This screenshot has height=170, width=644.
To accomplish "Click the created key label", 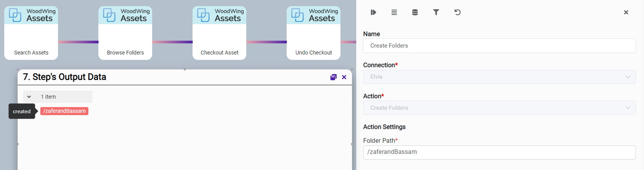I will tap(22, 111).
